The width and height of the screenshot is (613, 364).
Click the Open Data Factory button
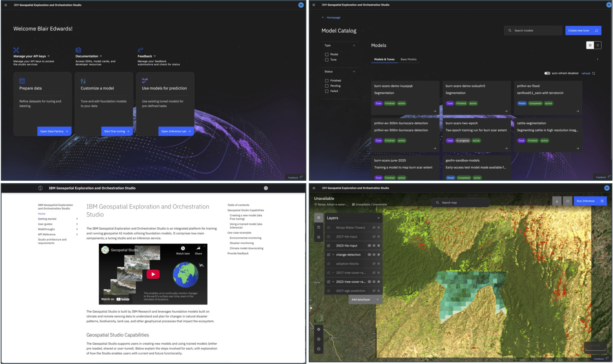[54, 131]
